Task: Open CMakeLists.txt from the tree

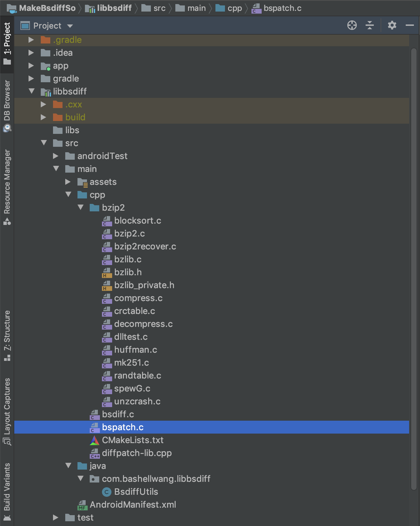Action: (133, 440)
